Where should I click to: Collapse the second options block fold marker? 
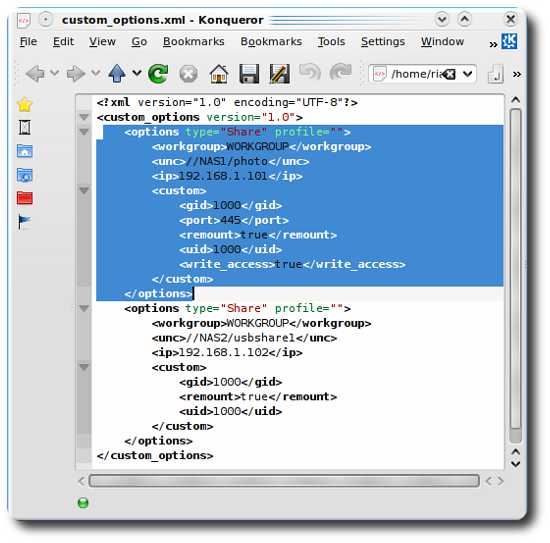point(84,308)
